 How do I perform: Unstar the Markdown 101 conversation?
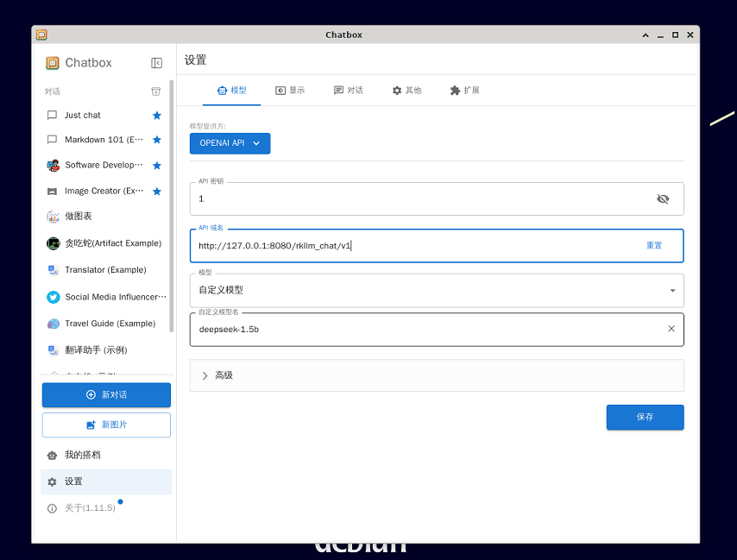pos(157,140)
